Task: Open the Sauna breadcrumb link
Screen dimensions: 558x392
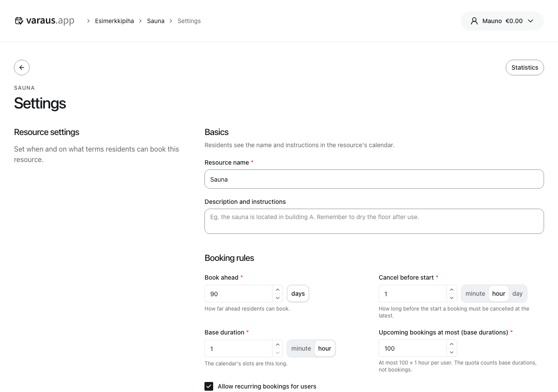Action: click(x=156, y=21)
